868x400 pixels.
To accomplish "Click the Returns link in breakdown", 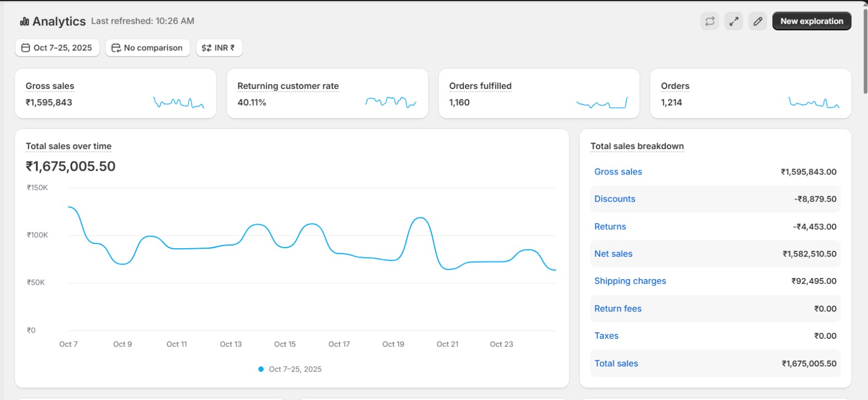I will coord(610,227).
